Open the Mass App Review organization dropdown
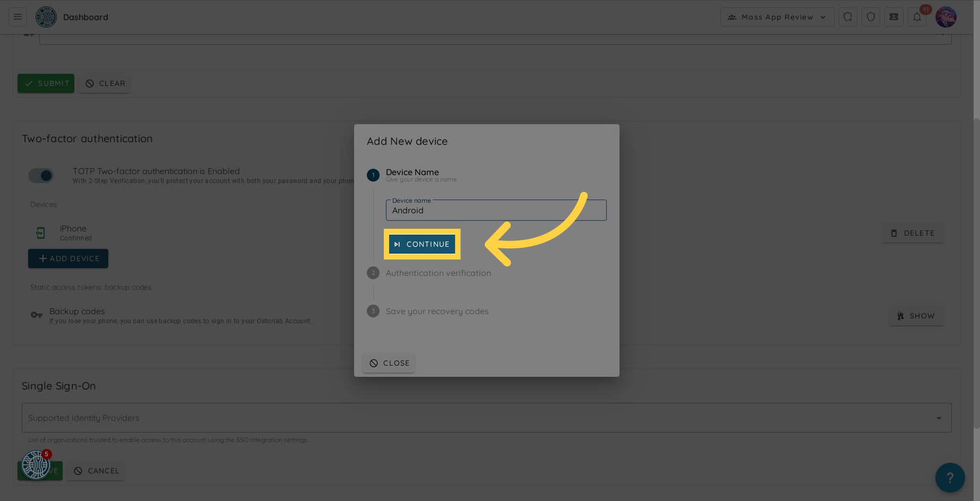Image resolution: width=980 pixels, height=501 pixels. (777, 17)
